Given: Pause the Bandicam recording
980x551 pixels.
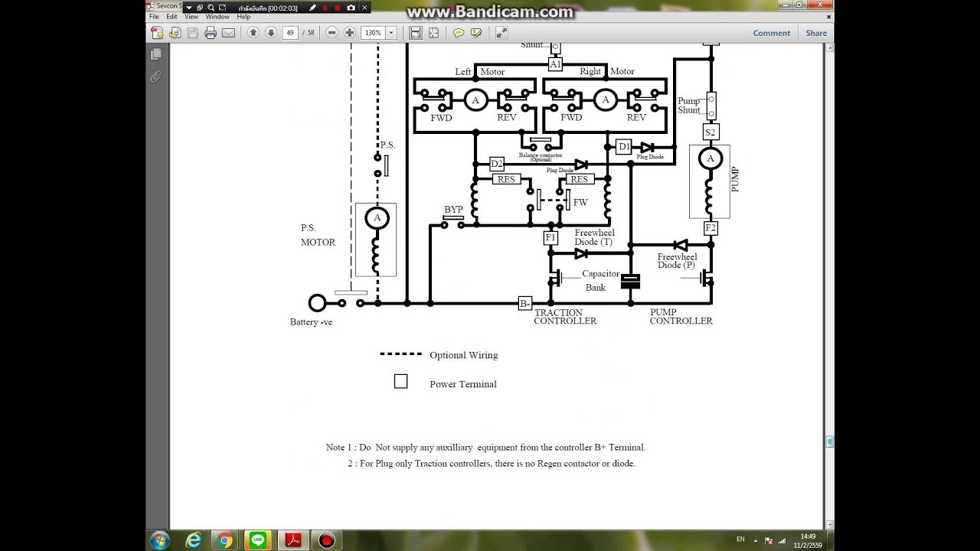Looking at the screenshot, I should tap(325, 8).
